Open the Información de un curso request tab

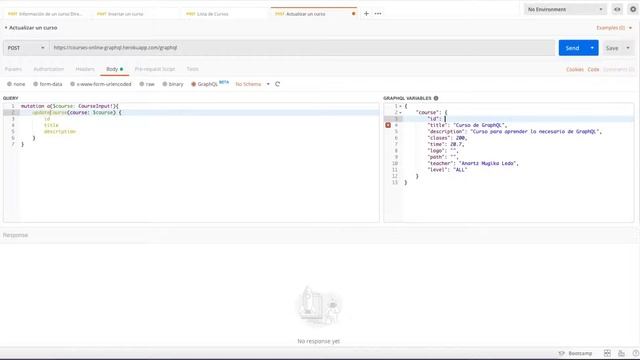click(45, 14)
